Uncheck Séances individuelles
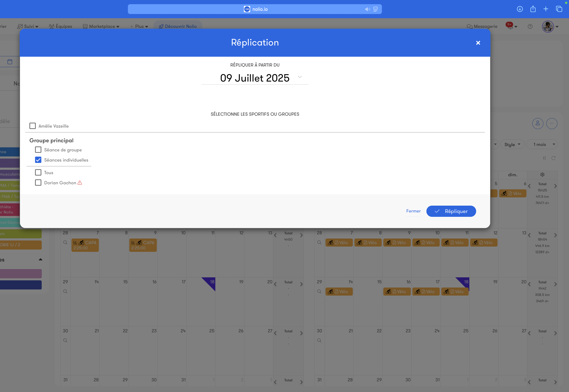Viewport: 569px width, 392px height. (x=38, y=160)
